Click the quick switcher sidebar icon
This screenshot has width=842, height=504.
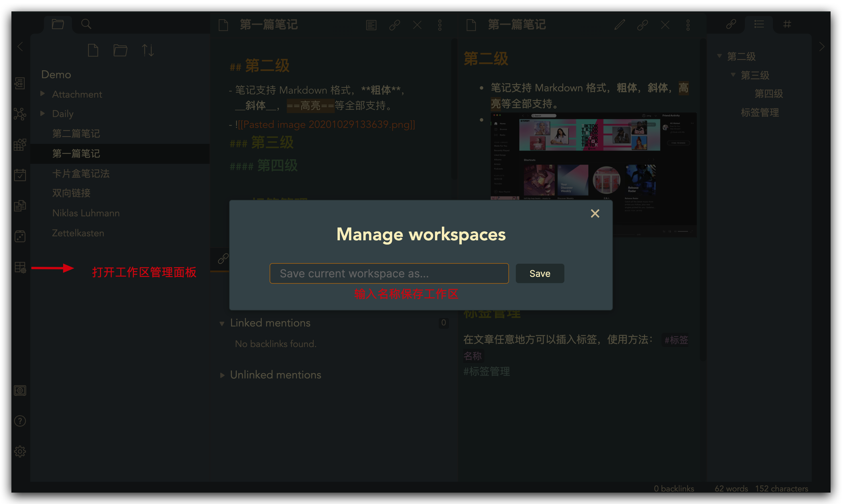(20, 83)
